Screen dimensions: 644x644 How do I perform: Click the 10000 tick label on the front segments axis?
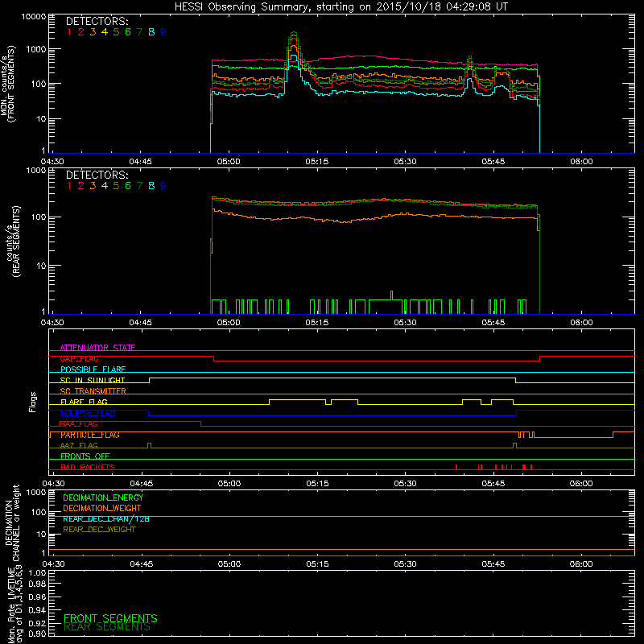coord(34,17)
